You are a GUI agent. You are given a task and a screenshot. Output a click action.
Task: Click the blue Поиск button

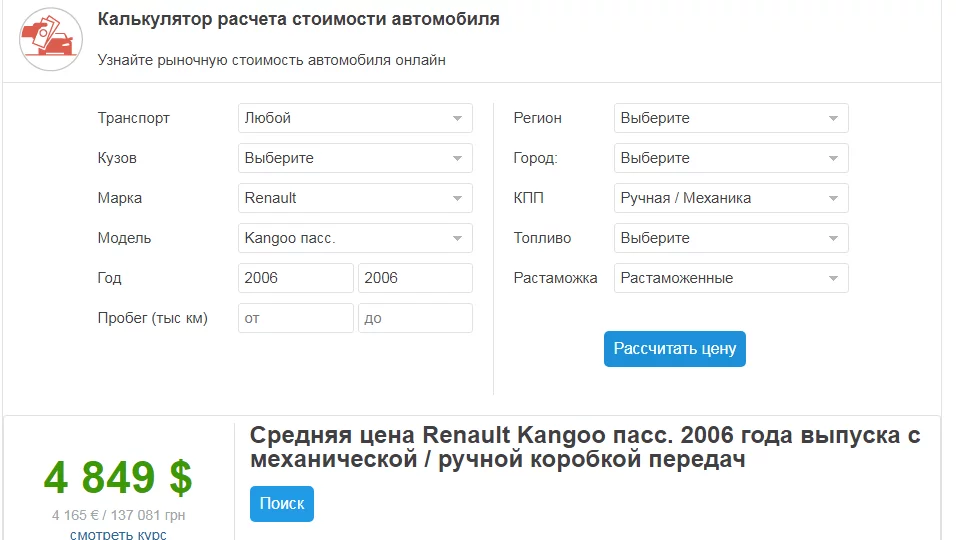coord(281,504)
